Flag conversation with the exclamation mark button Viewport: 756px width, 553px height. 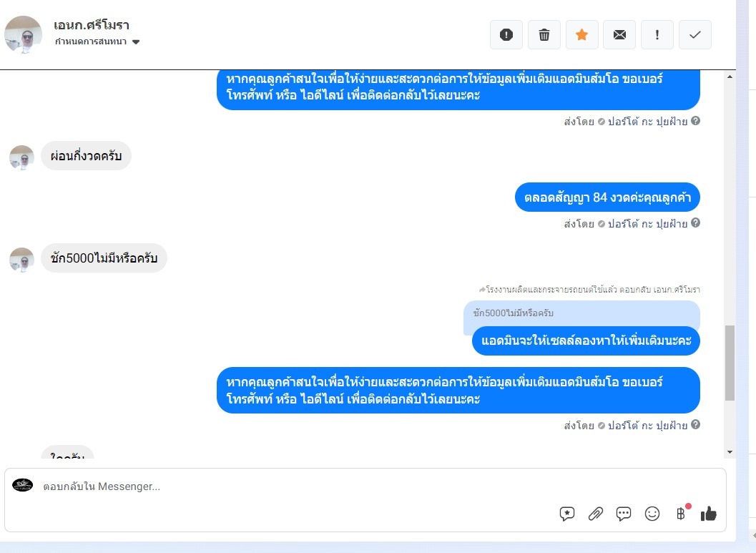657,35
